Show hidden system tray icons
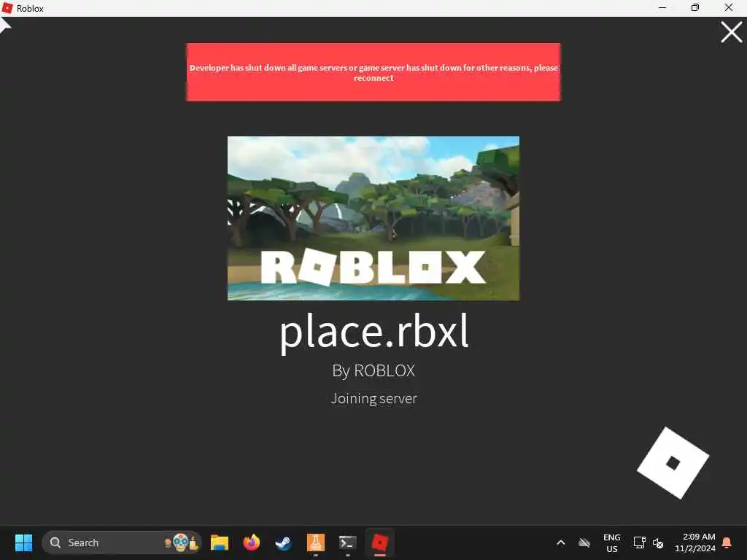This screenshot has height=560, width=747. [x=561, y=542]
